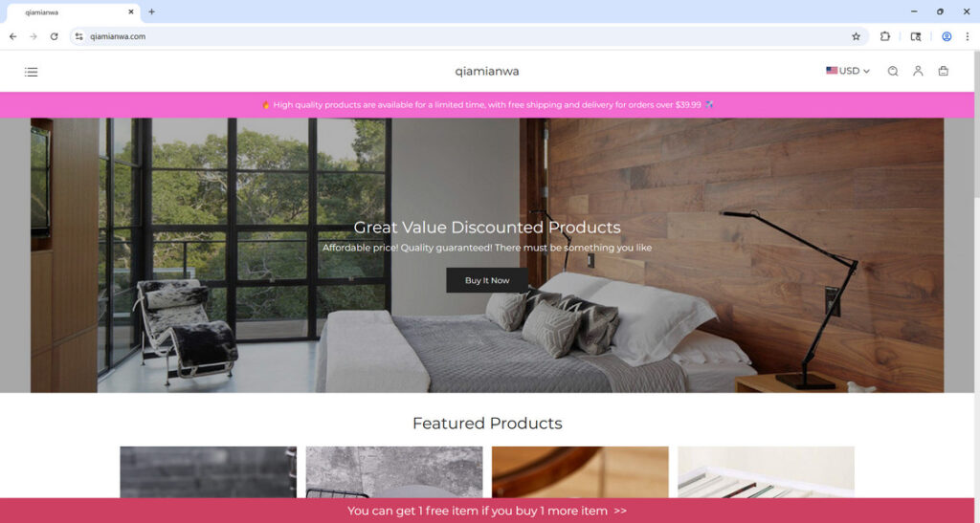The image size is (980, 523).
Task: Bookmark page with the star icon
Action: click(x=856, y=37)
